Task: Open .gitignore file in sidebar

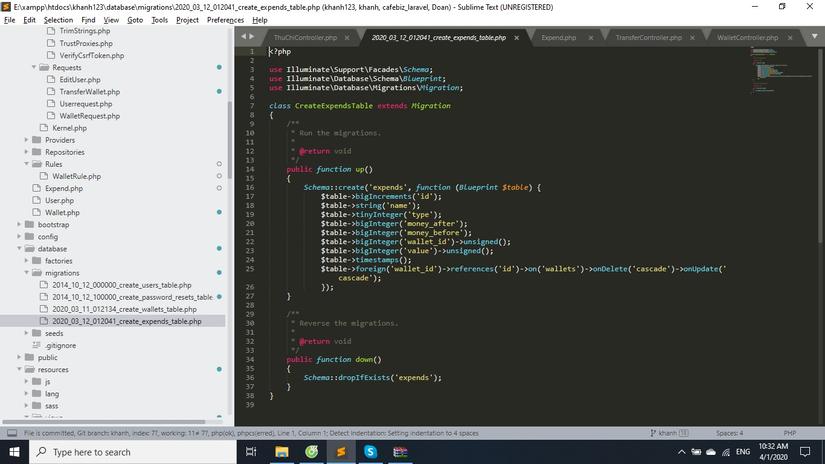Action: coord(61,346)
